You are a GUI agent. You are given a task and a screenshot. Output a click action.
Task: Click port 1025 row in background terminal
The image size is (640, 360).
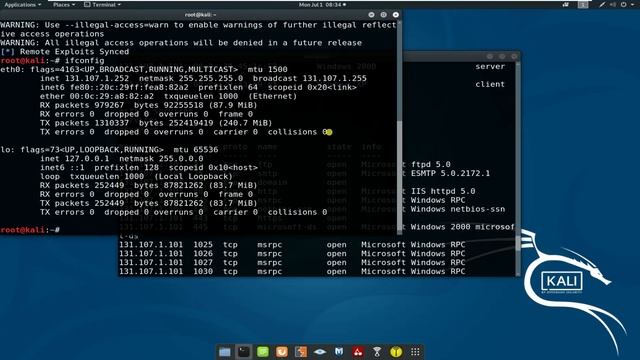292,245
